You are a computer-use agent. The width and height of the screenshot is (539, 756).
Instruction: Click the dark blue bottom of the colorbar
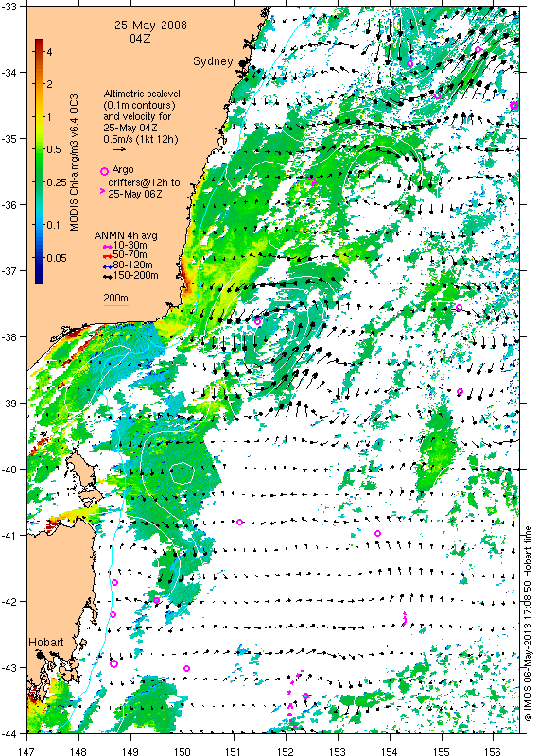click(39, 279)
